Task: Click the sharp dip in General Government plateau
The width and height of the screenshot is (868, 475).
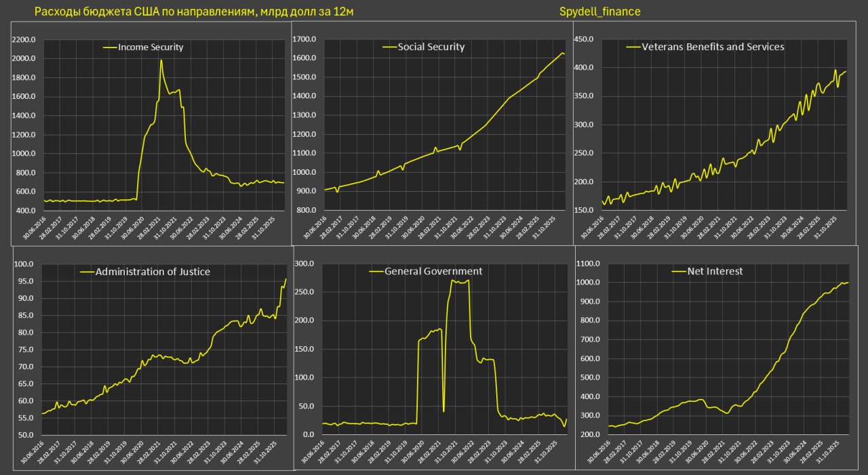Action: pos(443,411)
